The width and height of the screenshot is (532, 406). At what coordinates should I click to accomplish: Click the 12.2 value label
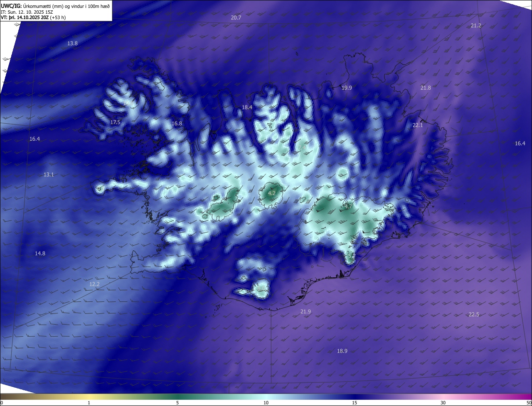(94, 284)
